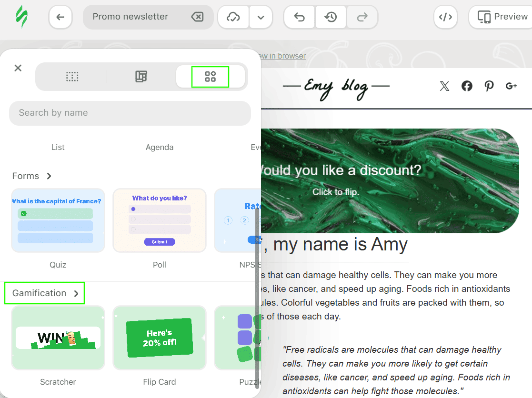Click the Flip Card label
This screenshot has width=532, height=398.
160,382
